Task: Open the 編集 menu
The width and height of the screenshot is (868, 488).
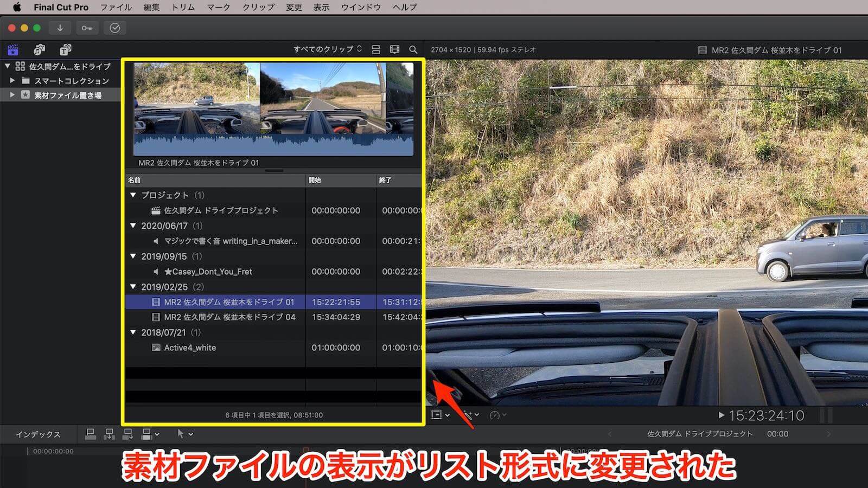Action: click(151, 7)
